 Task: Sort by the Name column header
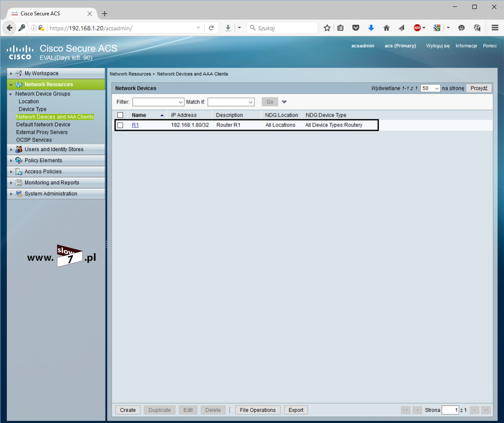click(139, 115)
